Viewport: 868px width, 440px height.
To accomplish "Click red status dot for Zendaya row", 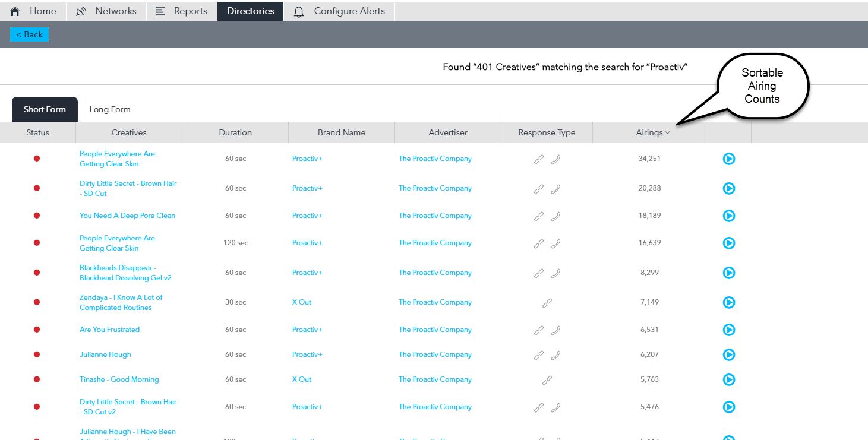I will [37, 302].
